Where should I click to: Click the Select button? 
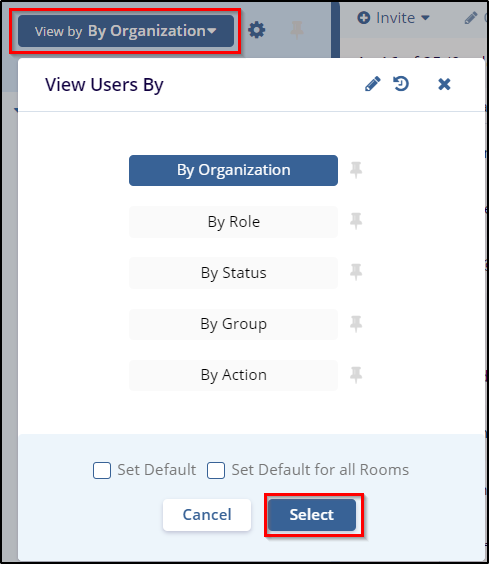click(312, 515)
